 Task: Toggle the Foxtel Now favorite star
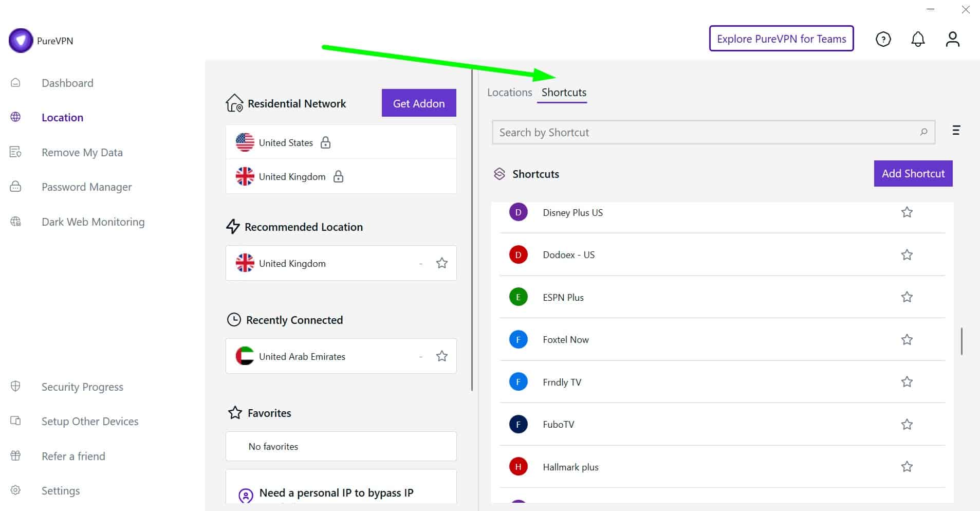coord(907,339)
